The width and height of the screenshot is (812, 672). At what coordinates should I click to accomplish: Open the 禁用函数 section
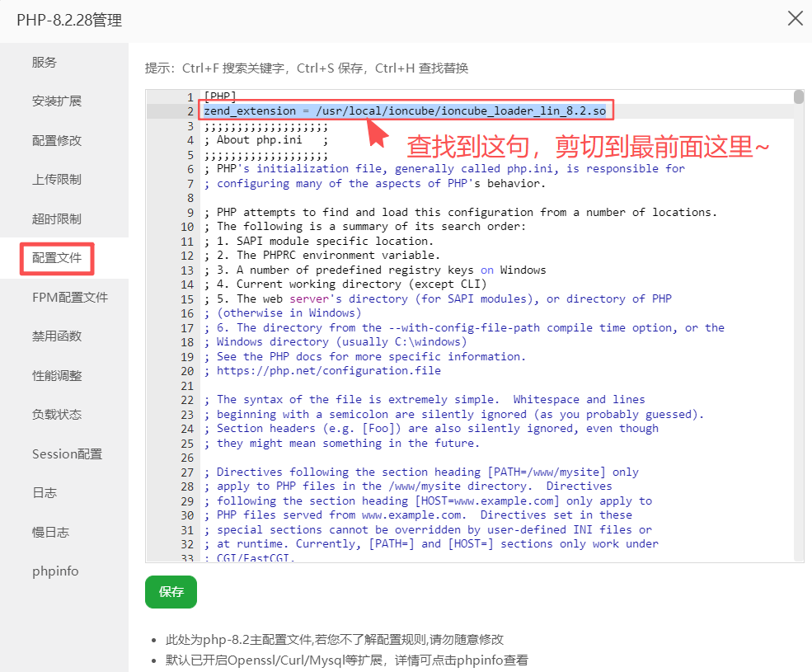click(55, 337)
